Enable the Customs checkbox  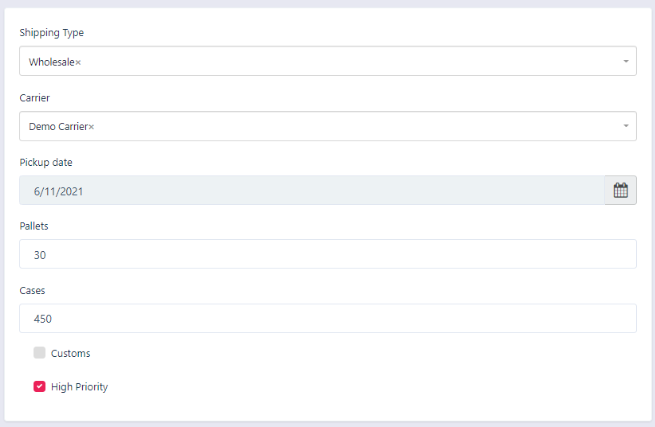coord(40,353)
